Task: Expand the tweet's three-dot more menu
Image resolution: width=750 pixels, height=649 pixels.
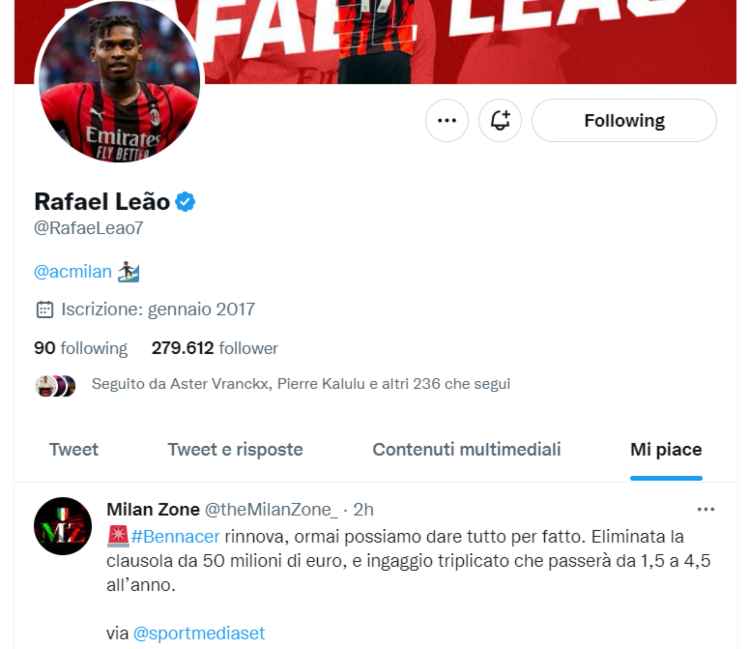Action: click(706, 510)
